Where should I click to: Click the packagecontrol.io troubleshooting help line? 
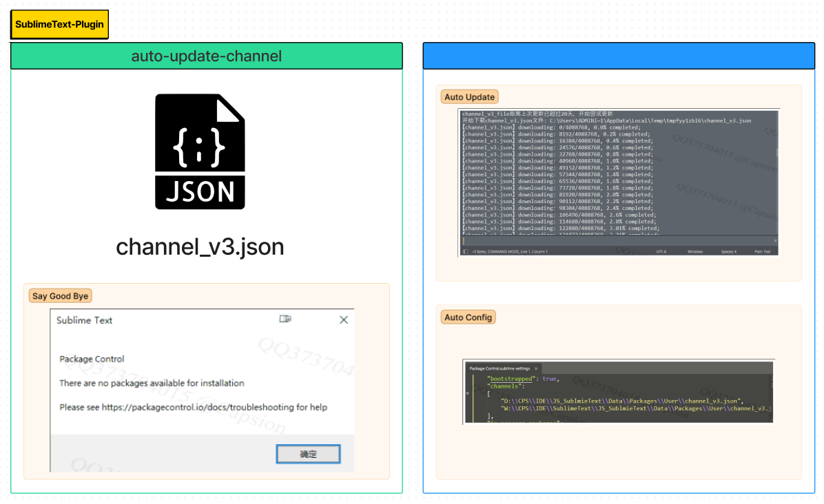[x=194, y=407]
